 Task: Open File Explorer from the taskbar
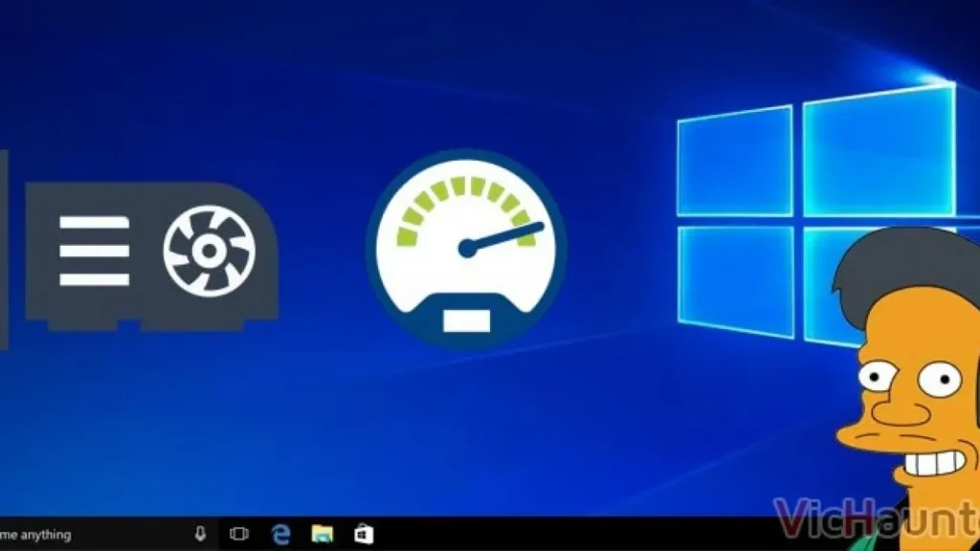pos(323,534)
